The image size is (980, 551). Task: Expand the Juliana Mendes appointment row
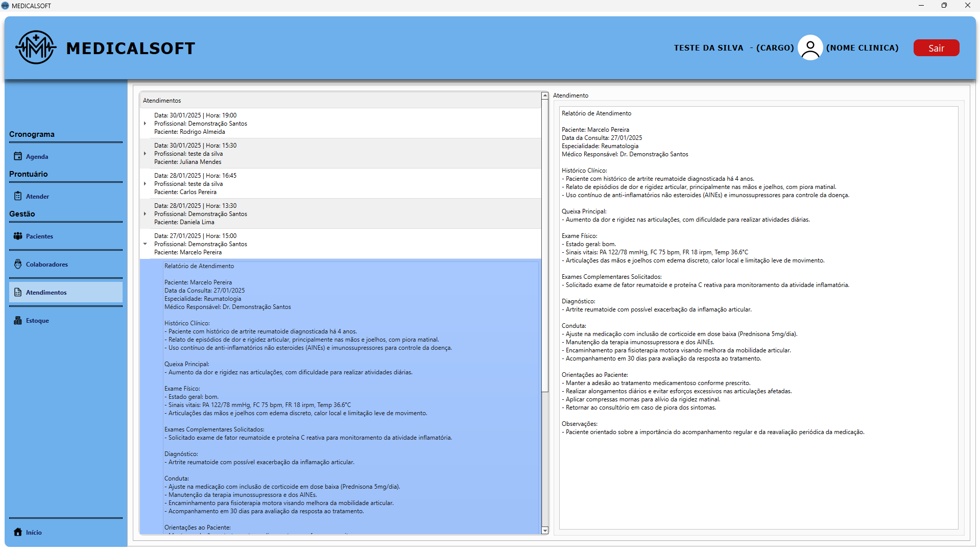tap(145, 154)
